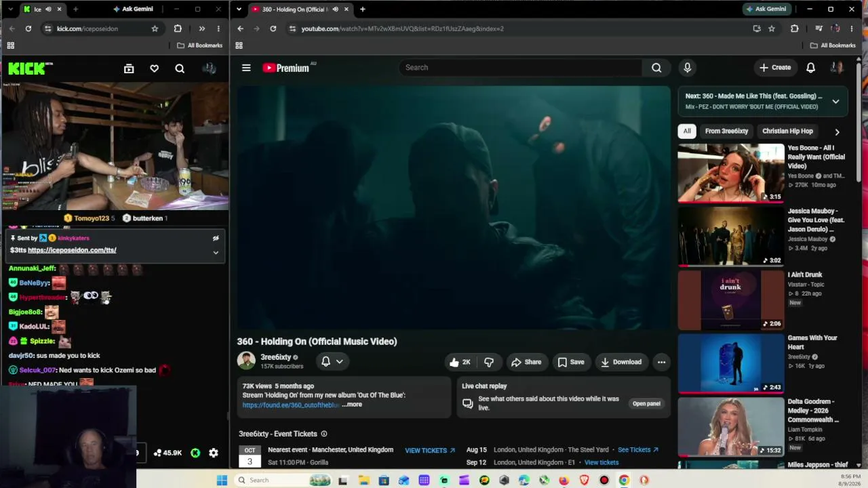Open the iceposeidon.com/tts link in pinned message

click(x=72, y=250)
